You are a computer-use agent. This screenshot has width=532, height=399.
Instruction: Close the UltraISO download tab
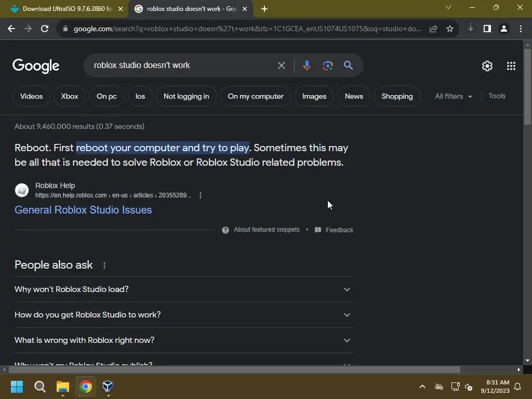click(121, 9)
